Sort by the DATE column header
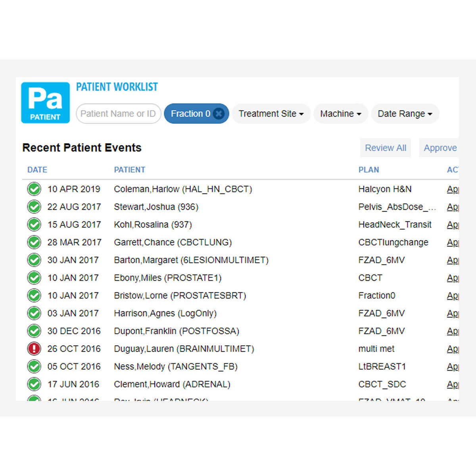476x476 pixels. [37, 170]
